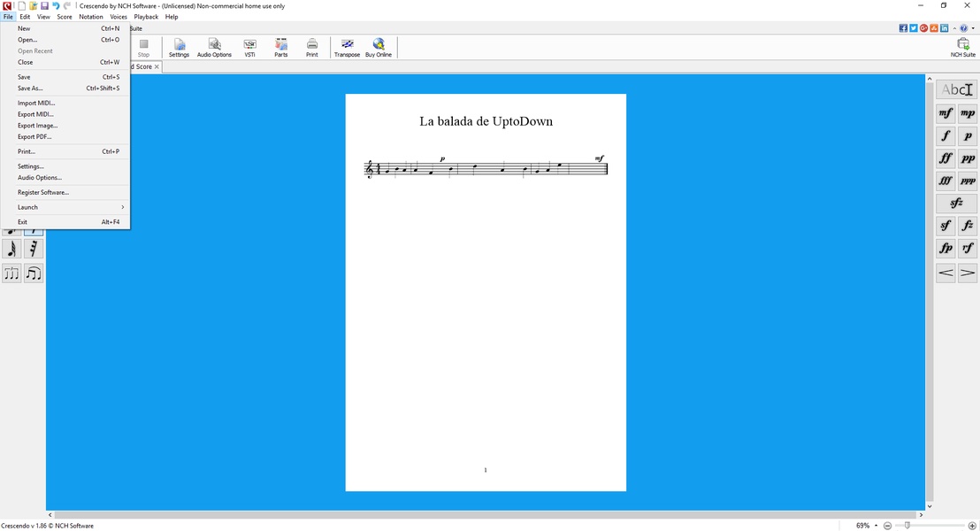Screen dimensions: 980x531
Task: Click the Facebook share icon
Action: pos(903,28)
